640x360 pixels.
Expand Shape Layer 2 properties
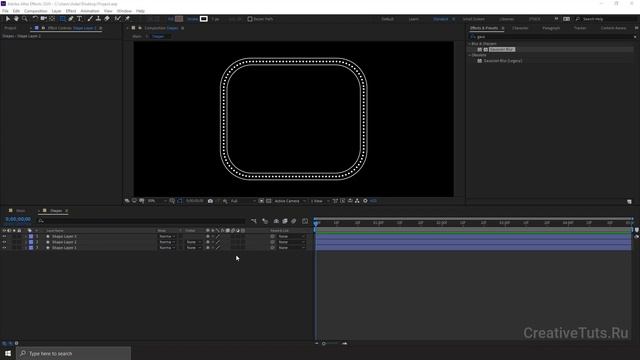coord(26,242)
